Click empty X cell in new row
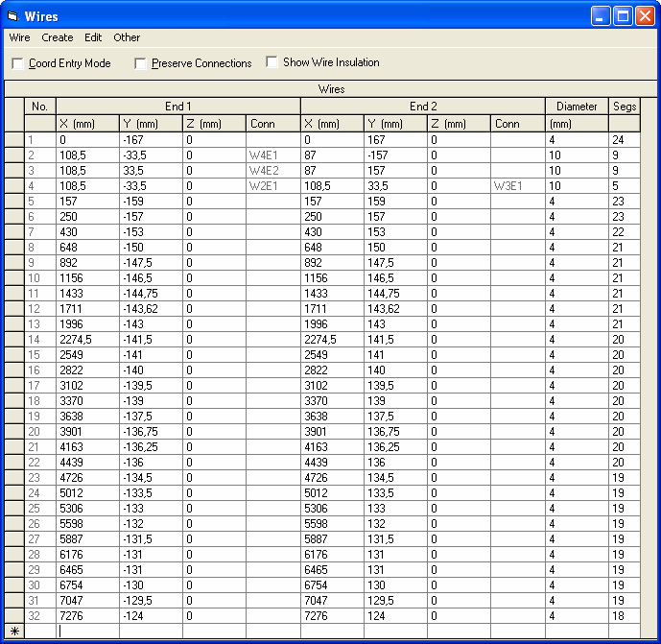 pyautogui.click(x=87, y=632)
